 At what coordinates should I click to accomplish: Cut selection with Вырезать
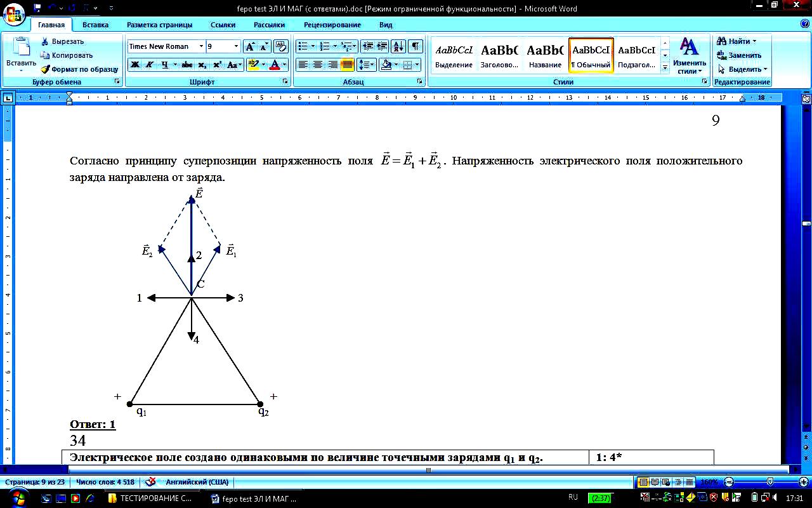click(62, 41)
